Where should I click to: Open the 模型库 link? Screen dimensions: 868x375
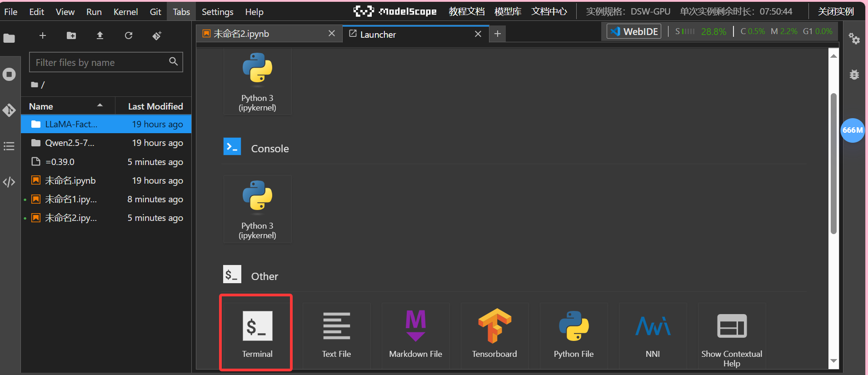tap(508, 11)
